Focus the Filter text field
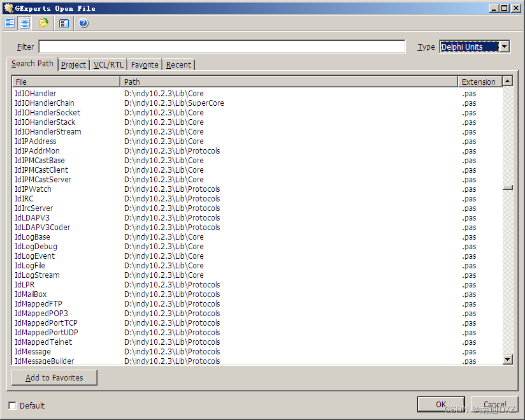 (x=222, y=47)
